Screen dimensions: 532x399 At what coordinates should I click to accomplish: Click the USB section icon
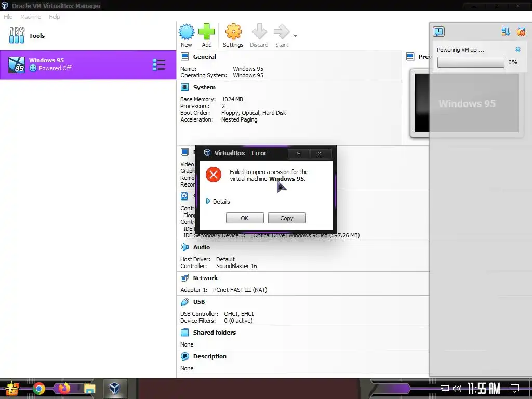(x=184, y=302)
